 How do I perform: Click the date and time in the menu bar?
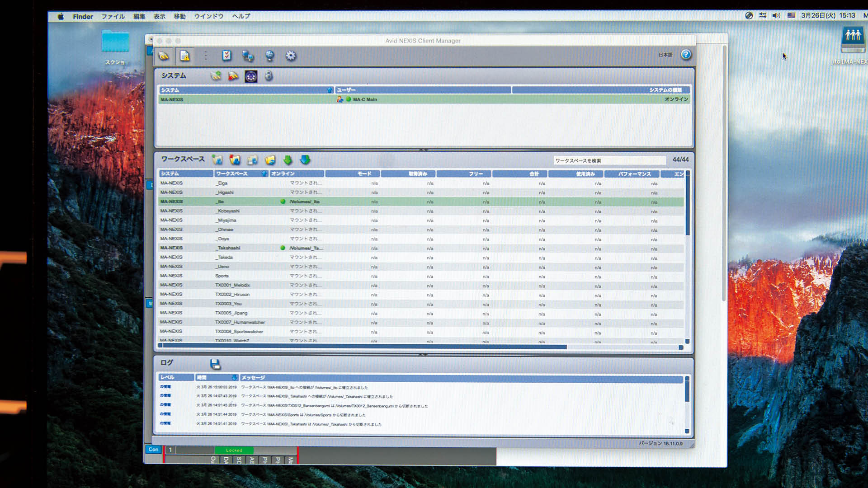pyautogui.click(x=828, y=15)
